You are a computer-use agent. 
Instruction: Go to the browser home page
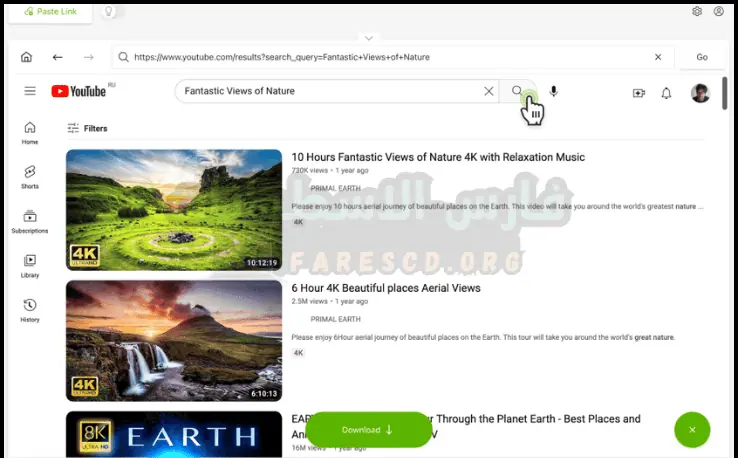coord(26,57)
